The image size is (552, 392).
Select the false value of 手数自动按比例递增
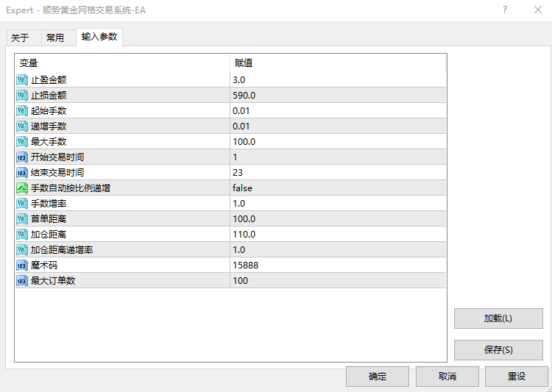click(x=242, y=188)
